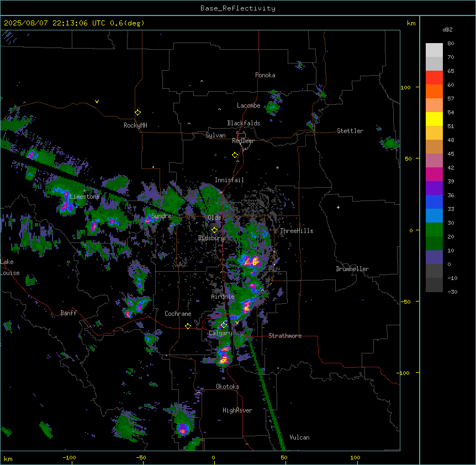Select the storm cell southwest of ThreeHills
Screen dimensions: 476x465
pyautogui.click(x=251, y=262)
